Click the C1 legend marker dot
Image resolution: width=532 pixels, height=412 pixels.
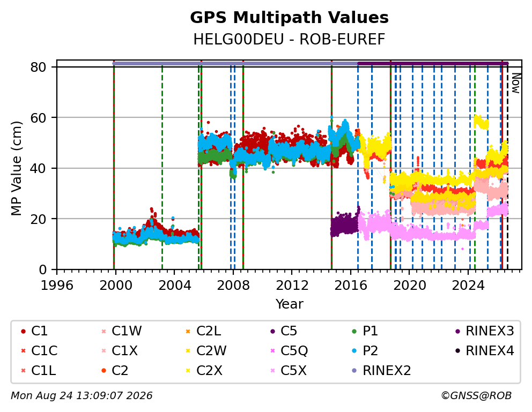[23, 331]
